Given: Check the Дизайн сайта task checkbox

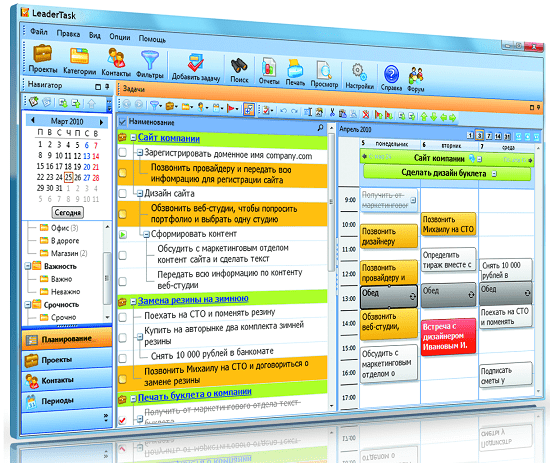Looking at the screenshot, I should 122,193.
